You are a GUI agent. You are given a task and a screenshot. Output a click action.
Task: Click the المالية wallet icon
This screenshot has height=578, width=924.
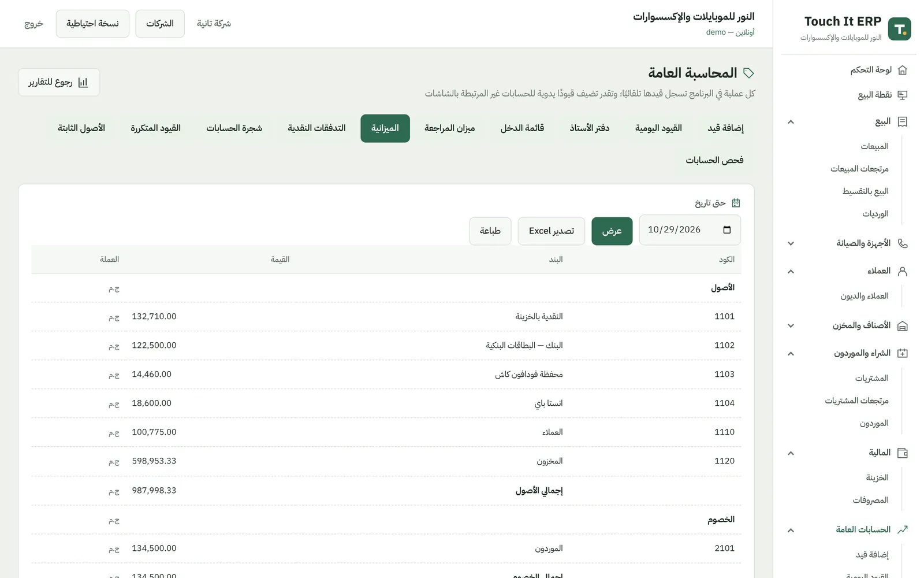point(903,453)
